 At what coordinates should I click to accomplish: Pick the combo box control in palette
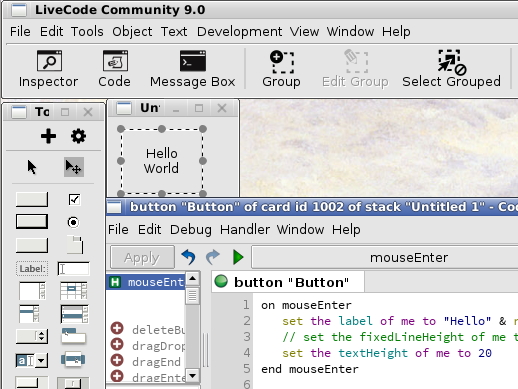click(32, 360)
